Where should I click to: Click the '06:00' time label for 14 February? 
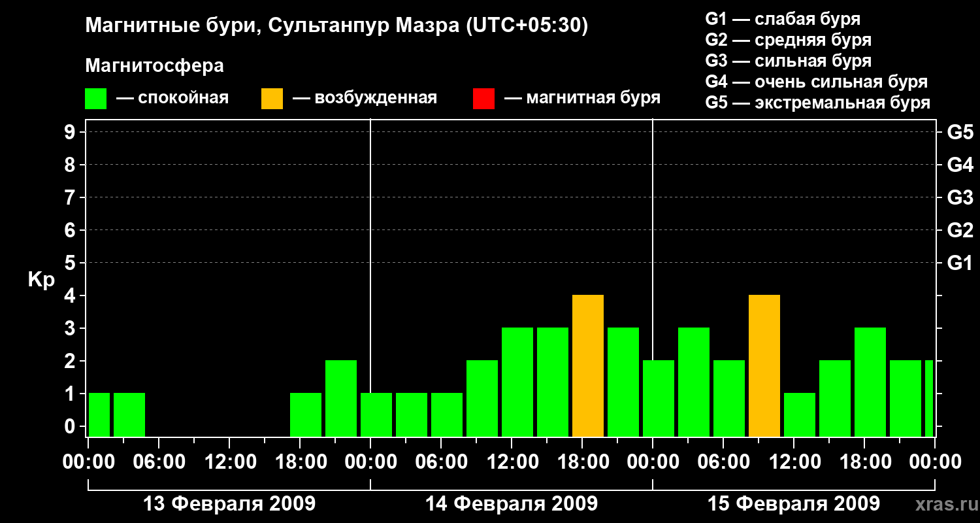pyautogui.click(x=441, y=462)
